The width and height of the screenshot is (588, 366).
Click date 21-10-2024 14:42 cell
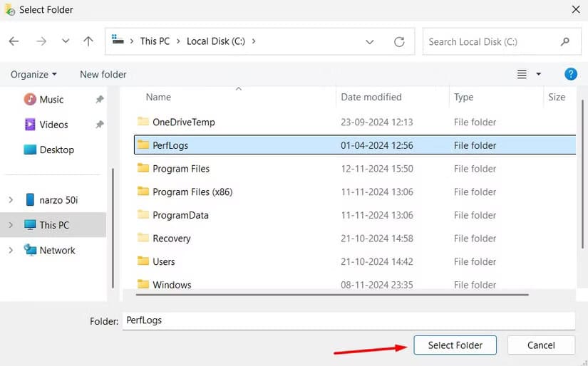tap(377, 261)
